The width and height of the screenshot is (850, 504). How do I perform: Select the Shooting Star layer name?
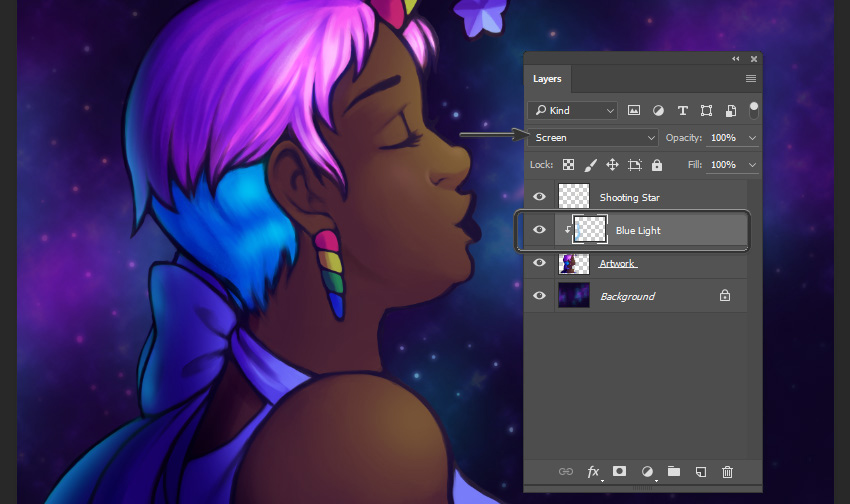pos(629,198)
